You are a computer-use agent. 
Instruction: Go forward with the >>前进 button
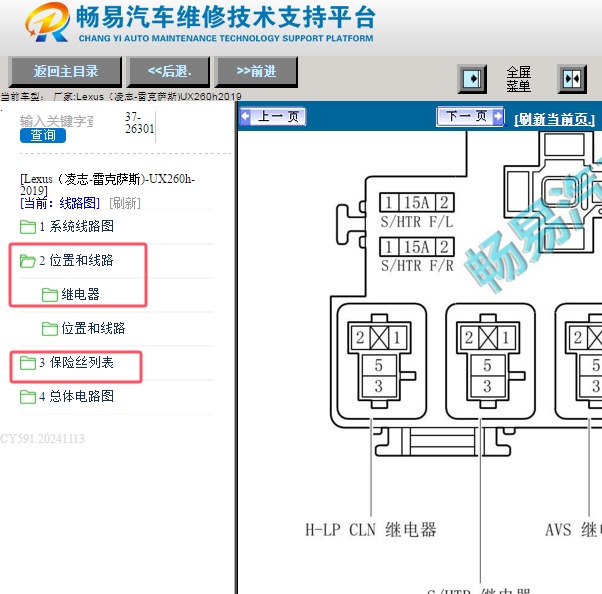coord(256,72)
